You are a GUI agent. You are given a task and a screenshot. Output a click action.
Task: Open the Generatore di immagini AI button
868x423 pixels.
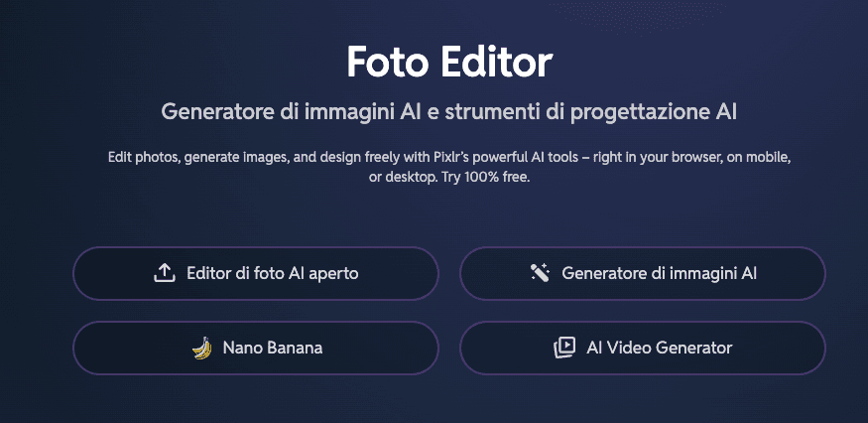(642, 273)
